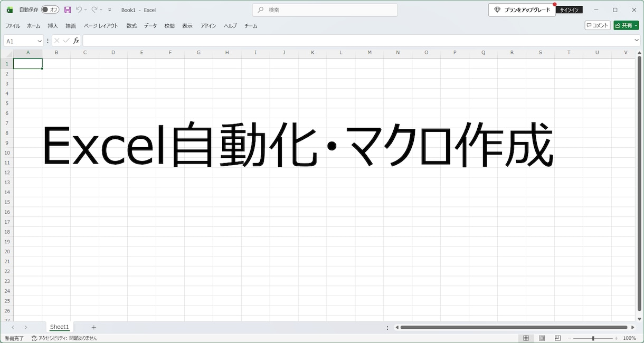The width and height of the screenshot is (644, 343).
Task: Click the Select All corner triangle
Action: [x=9, y=53]
